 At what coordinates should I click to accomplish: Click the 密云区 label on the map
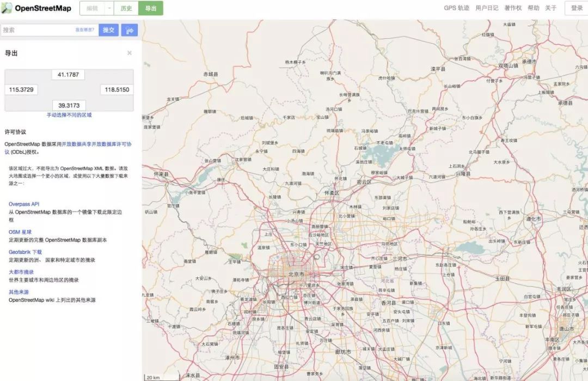tap(364, 182)
